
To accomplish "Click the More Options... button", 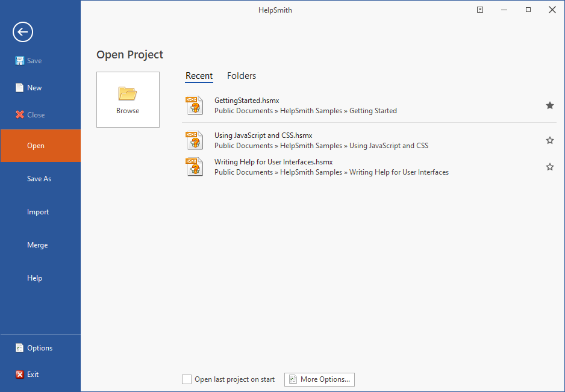I will (319, 379).
